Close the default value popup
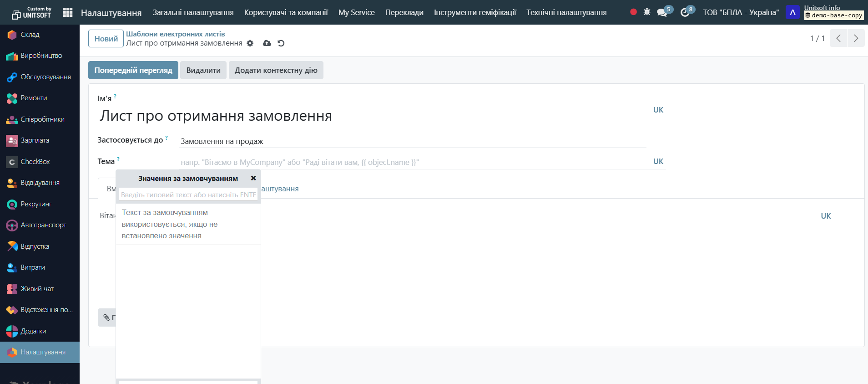Screen dimensions: 868x384 [x=253, y=178]
